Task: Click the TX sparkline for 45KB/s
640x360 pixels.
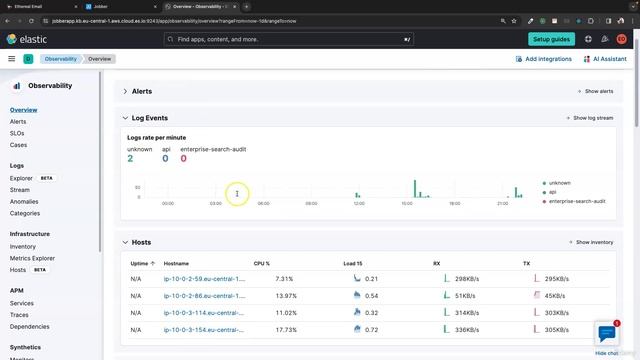Action: click(537, 295)
